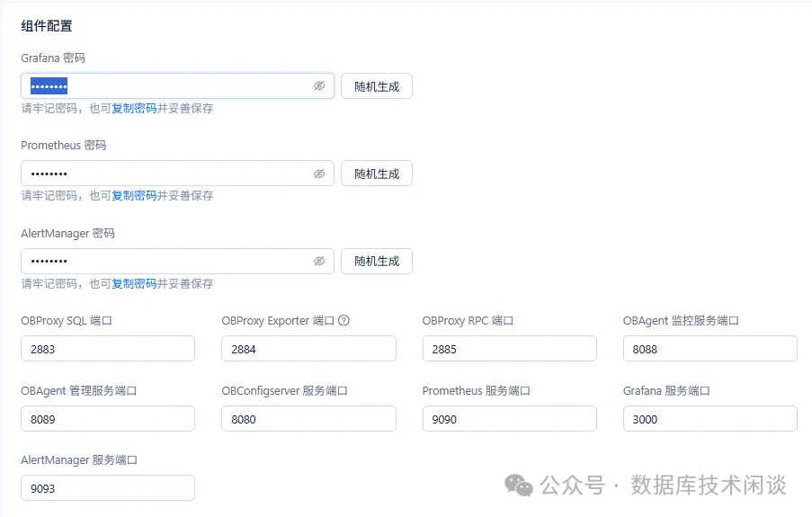Image resolution: width=812 pixels, height=517 pixels.
Task: Open the OBProxy Exporter port help icon
Action: click(x=344, y=321)
